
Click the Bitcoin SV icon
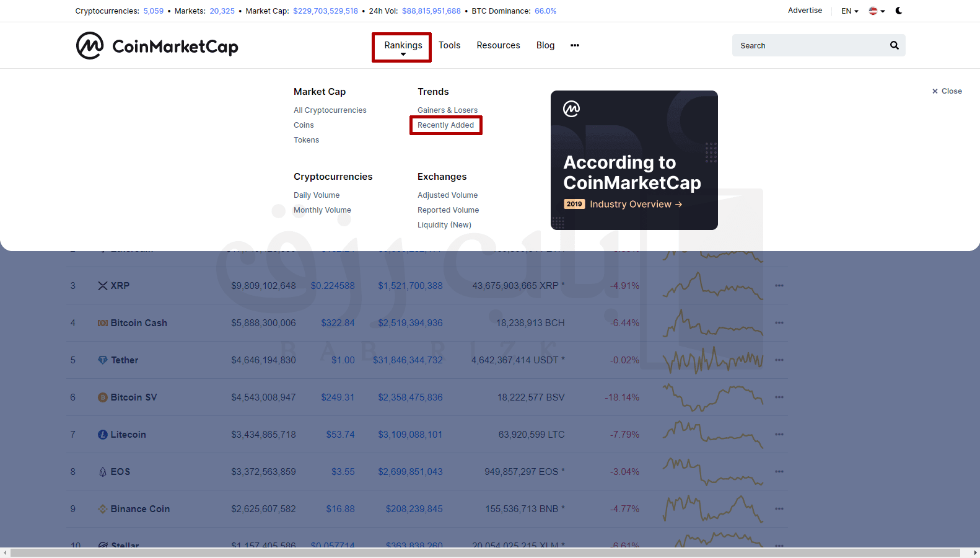[103, 397]
